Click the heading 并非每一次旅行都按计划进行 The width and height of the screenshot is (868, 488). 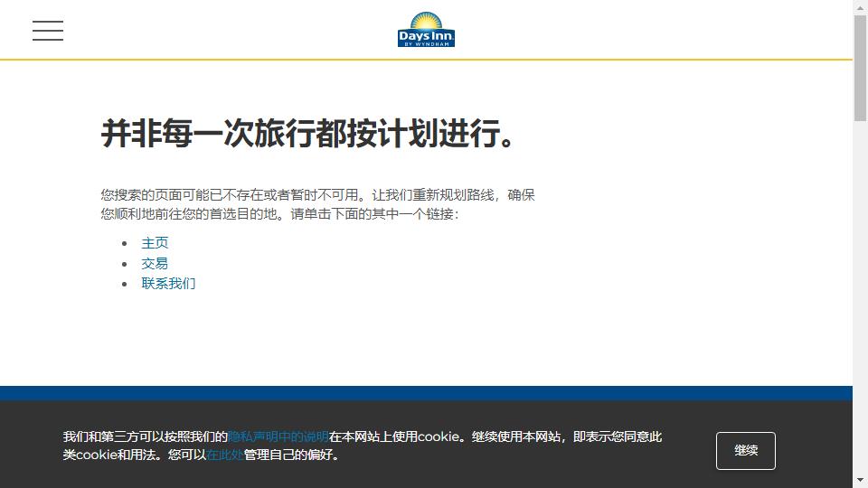[x=309, y=135]
